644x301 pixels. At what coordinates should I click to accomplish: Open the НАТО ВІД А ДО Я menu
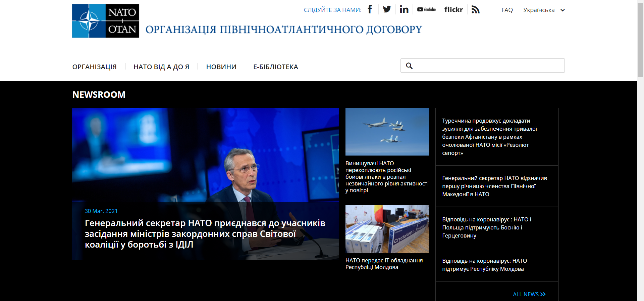[161, 67]
